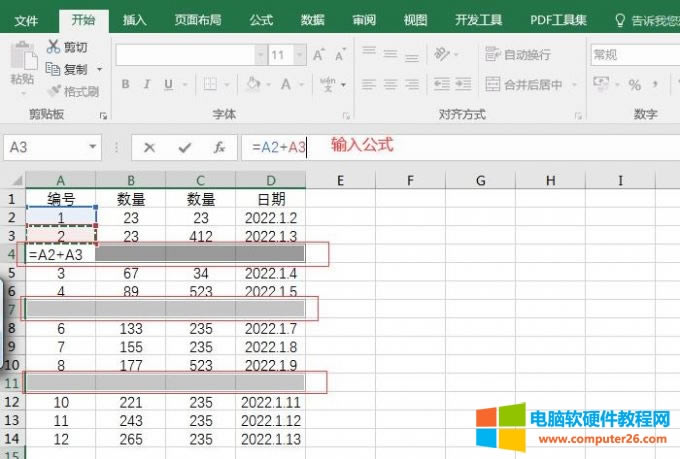Click cell containing 2022.1.11
Viewport: 680px width, 459px height.
pos(271,402)
